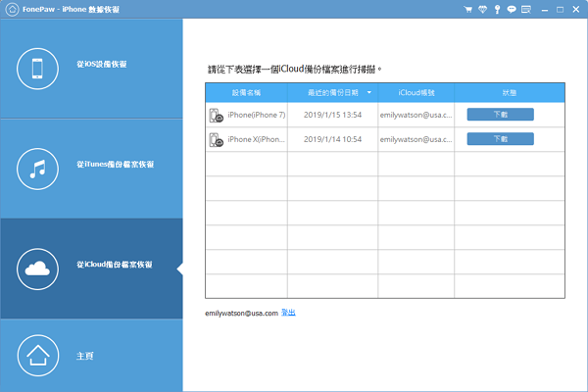
Task: Click the menu icon beside the chat bubble
Action: [527, 8]
